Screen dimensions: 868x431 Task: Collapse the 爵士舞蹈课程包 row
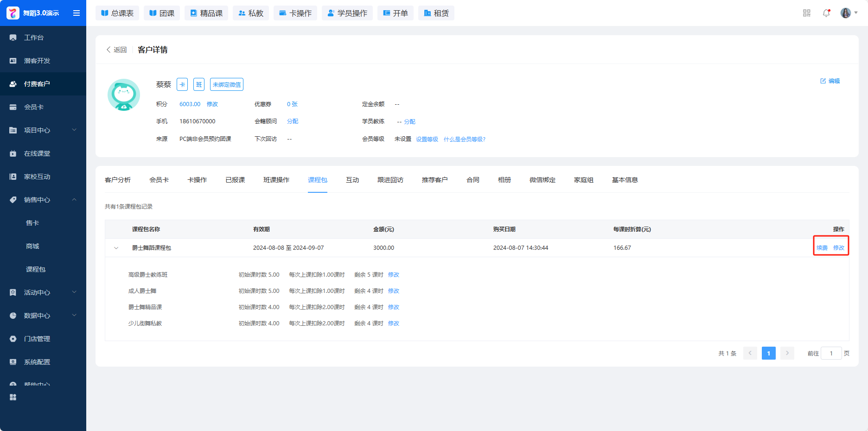[116, 248]
